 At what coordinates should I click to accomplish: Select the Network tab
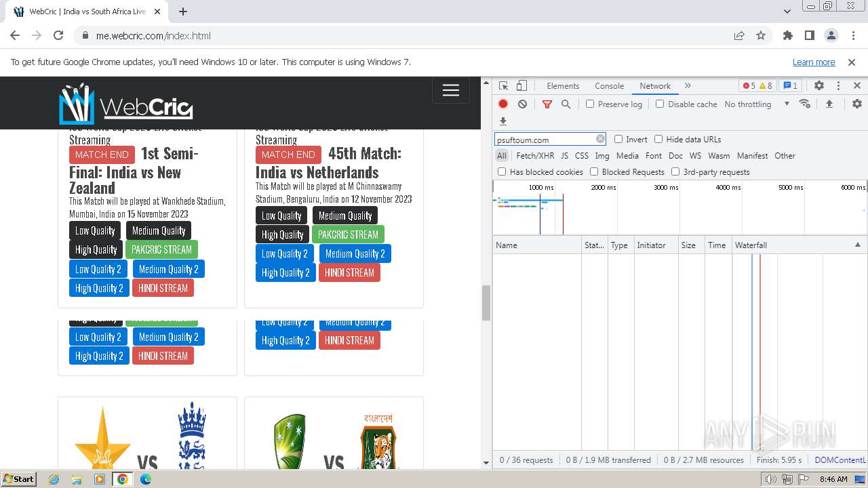pos(655,86)
